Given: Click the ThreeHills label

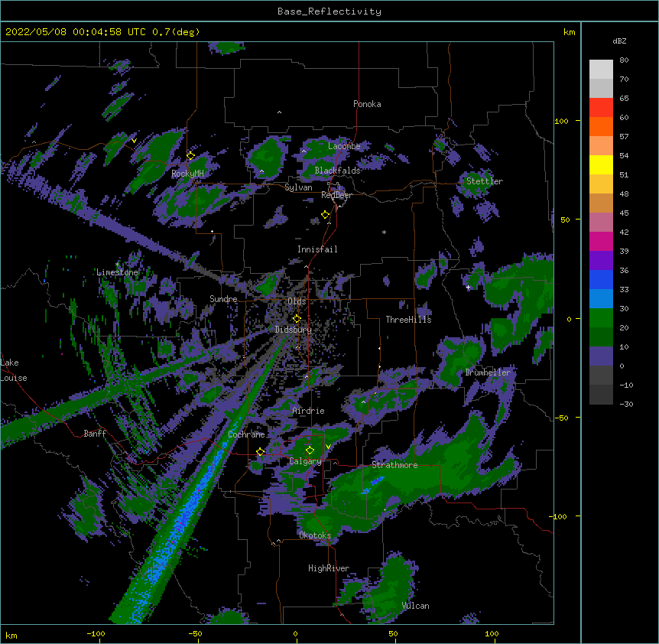Looking at the screenshot, I should [x=408, y=320].
